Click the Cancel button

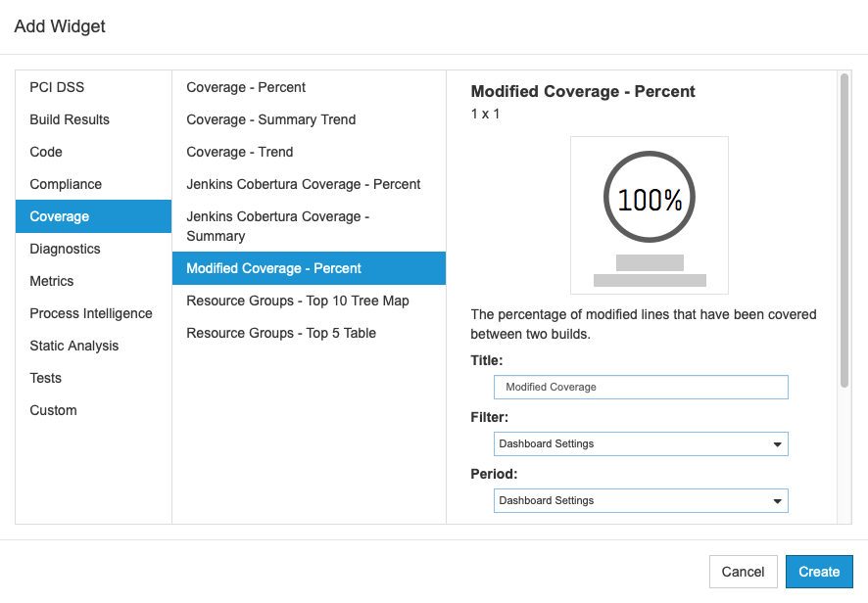point(743,572)
